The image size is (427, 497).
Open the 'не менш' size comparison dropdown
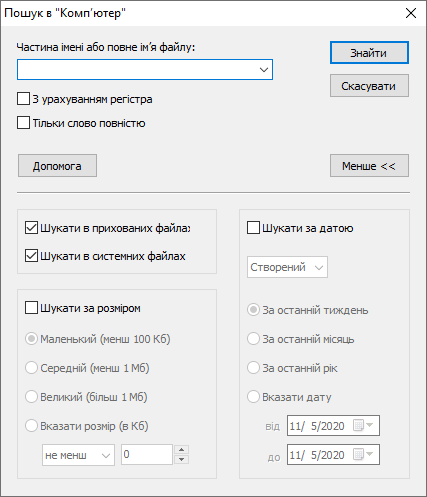click(78, 455)
